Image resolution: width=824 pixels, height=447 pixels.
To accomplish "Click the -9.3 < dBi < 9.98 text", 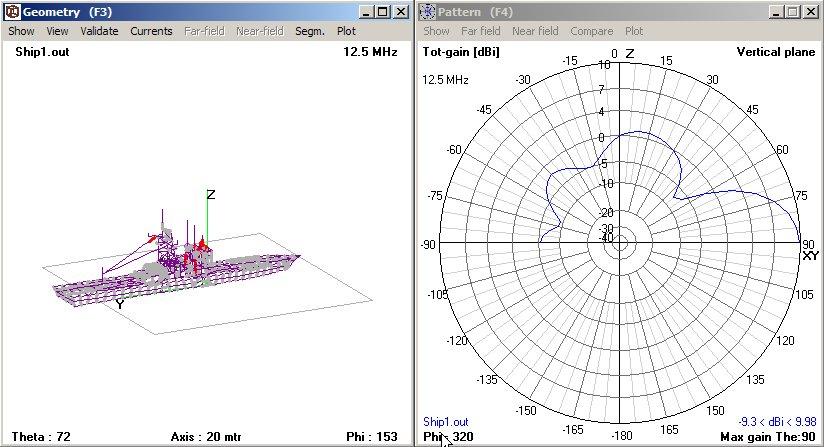I will [x=777, y=422].
